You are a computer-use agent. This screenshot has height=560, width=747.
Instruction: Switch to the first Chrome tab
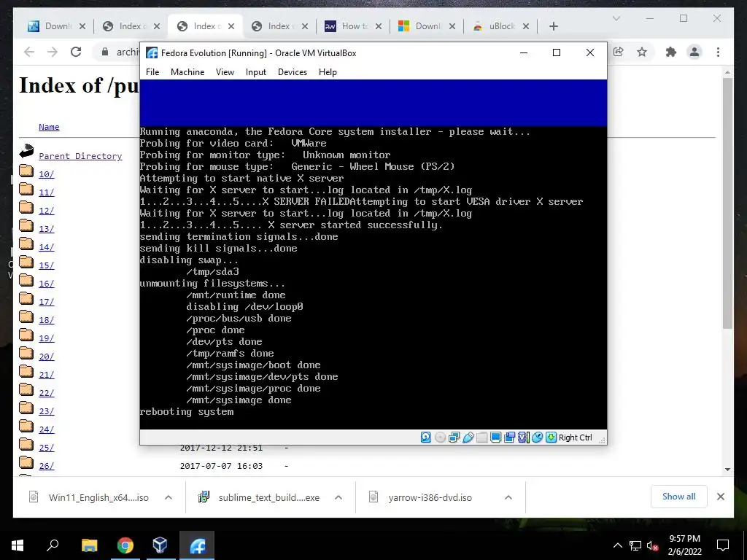(56, 26)
